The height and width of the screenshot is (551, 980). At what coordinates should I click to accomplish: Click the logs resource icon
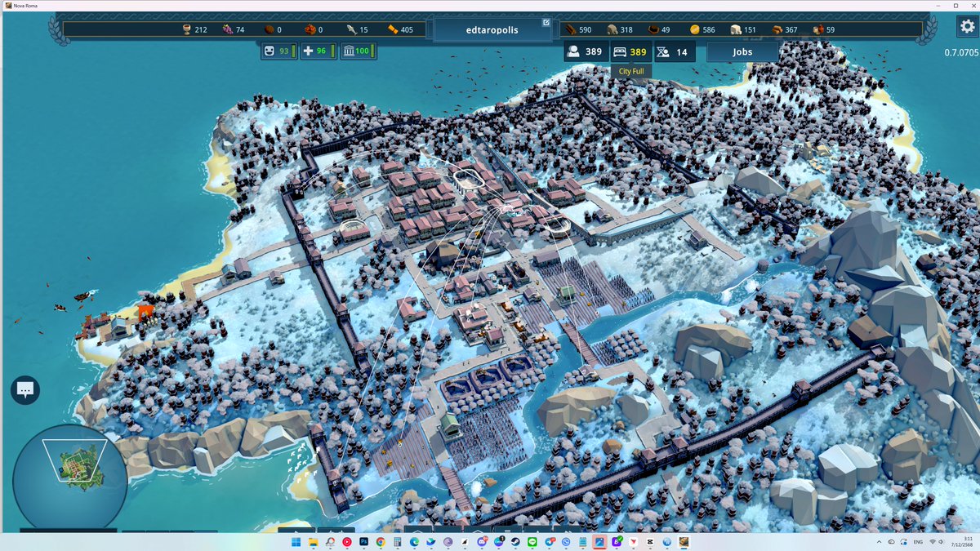tap(572, 29)
